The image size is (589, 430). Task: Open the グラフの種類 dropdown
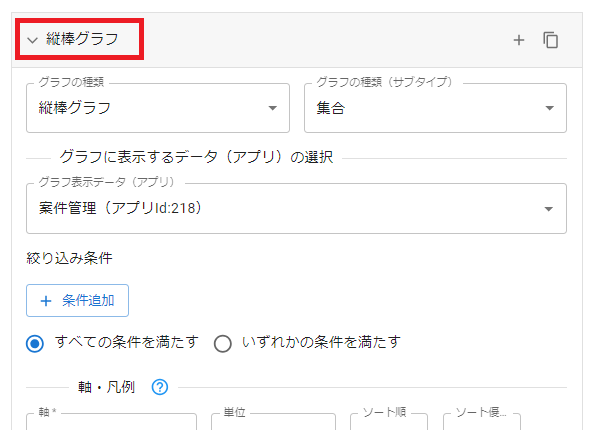tap(158, 108)
